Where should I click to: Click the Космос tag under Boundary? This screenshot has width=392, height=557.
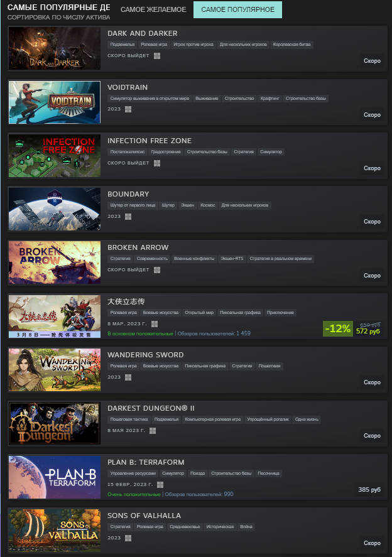[207, 205]
